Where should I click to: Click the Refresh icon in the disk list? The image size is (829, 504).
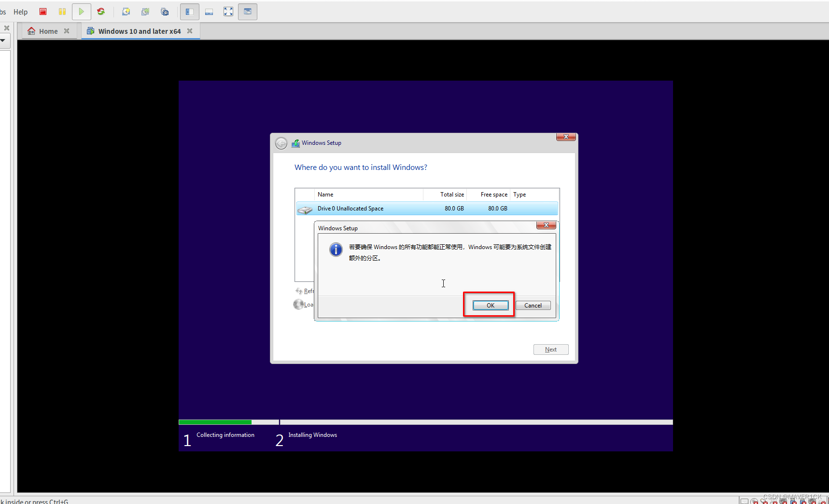click(299, 291)
